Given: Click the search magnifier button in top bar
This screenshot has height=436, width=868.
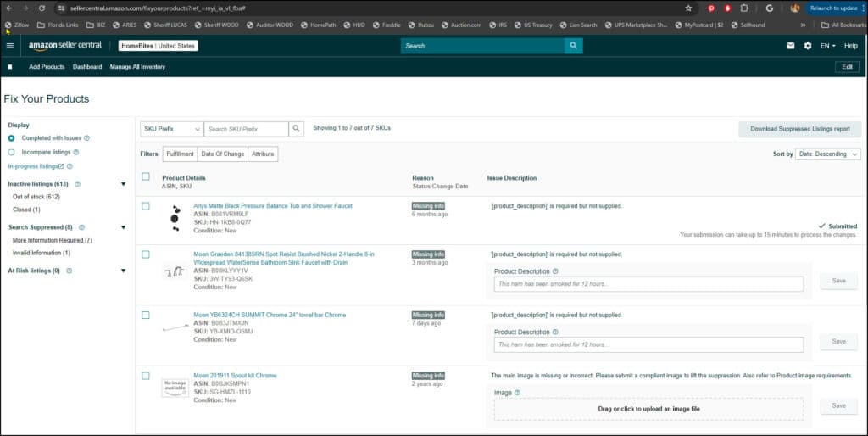Looking at the screenshot, I should click(x=574, y=45).
